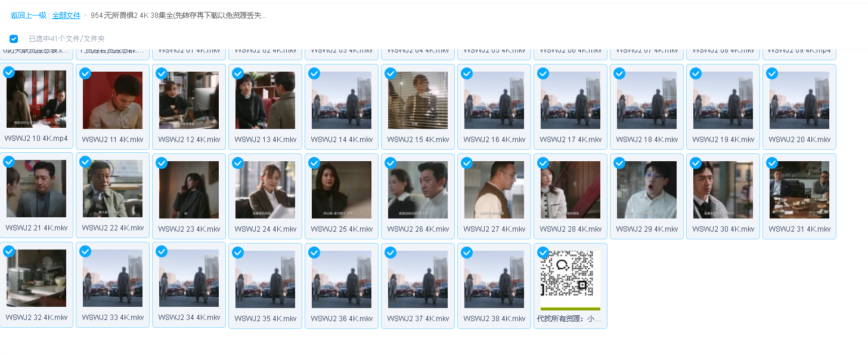The height and width of the screenshot is (354, 868).
Task: Uncheck the WSWJ2 33 4K.mkv checkmark
Action: pyautogui.click(x=85, y=251)
